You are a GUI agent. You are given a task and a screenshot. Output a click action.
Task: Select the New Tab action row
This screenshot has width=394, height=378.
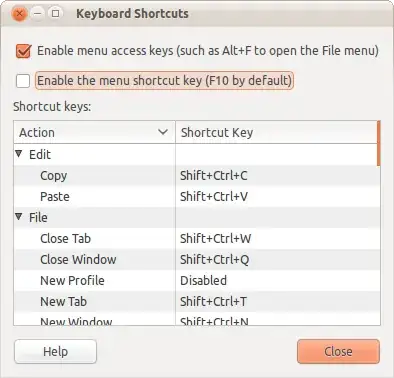point(195,302)
